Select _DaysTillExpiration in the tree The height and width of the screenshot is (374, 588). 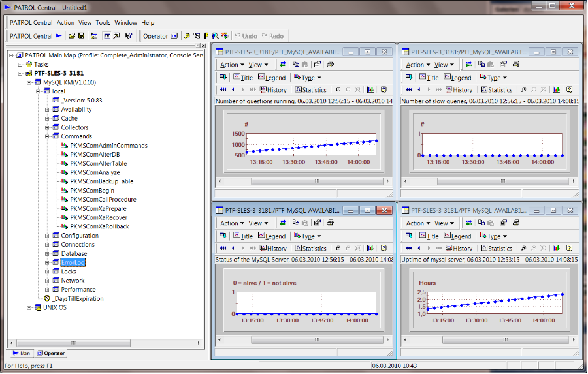tap(78, 299)
